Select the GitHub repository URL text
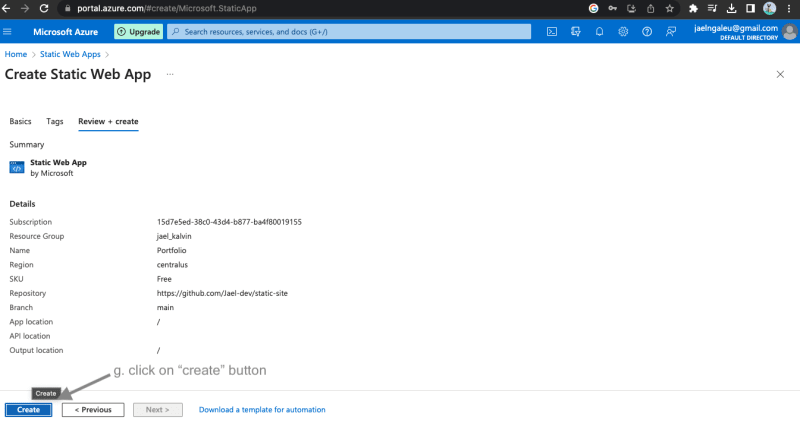 (x=222, y=293)
